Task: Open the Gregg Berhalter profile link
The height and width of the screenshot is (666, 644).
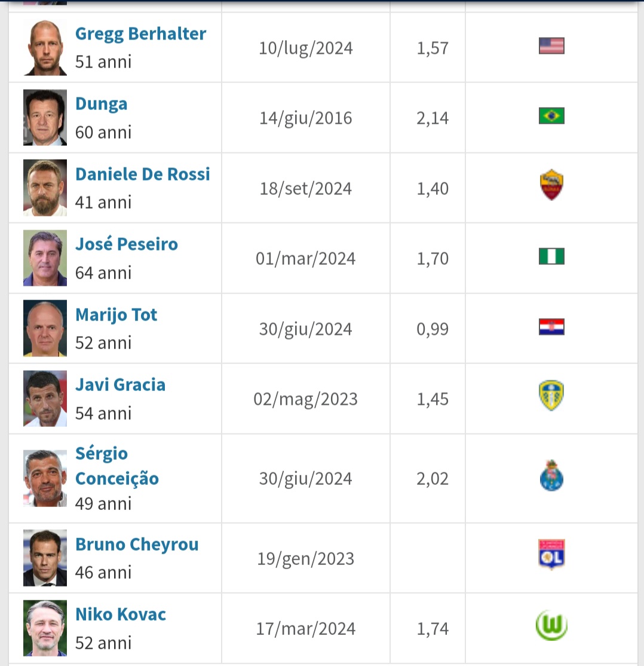Action: click(x=140, y=34)
